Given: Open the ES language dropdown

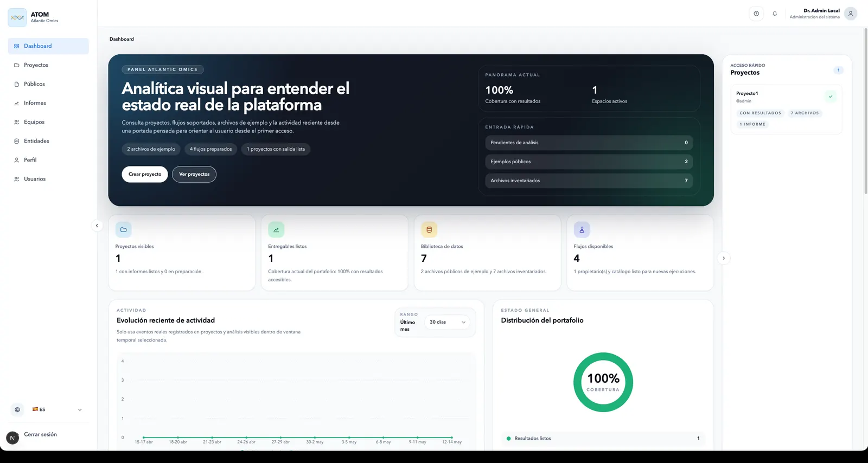Looking at the screenshot, I should [x=57, y=409].
